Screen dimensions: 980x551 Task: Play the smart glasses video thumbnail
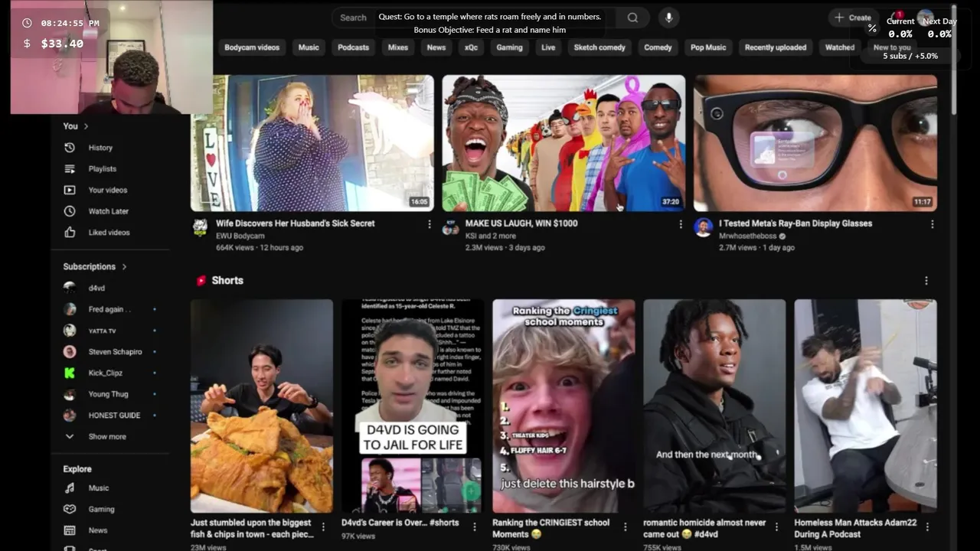click(815, 142)
